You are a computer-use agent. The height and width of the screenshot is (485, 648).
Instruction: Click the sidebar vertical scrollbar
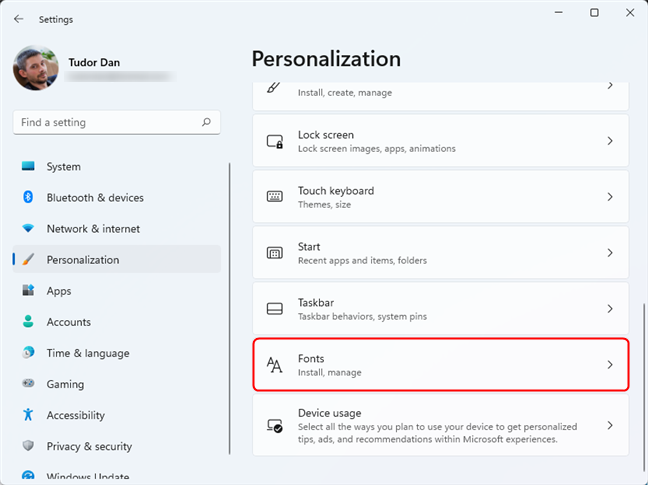(230, 309)
